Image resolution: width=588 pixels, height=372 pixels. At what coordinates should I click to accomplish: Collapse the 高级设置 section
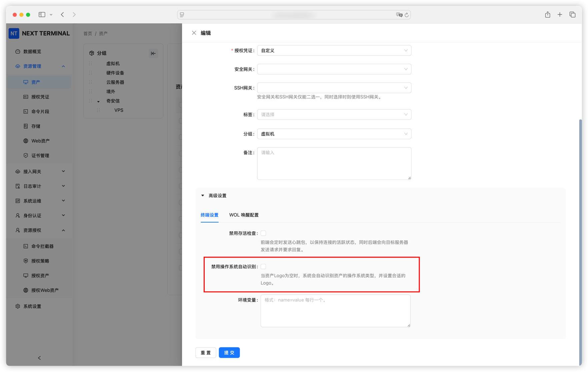point(202,196)
